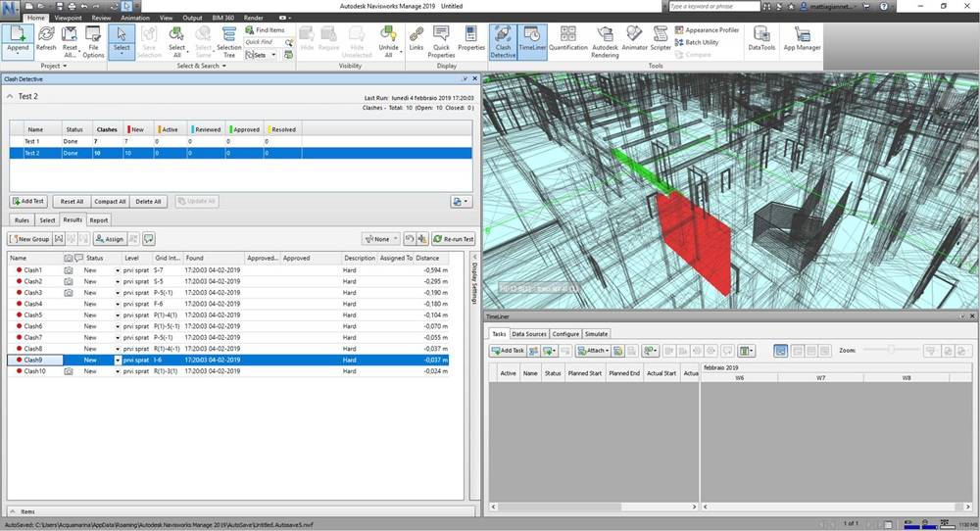This screenshot has height=531, width=980.
Task: Toggle the TimeLiner Gantt chart display button
Action: (x=781, y=351)
